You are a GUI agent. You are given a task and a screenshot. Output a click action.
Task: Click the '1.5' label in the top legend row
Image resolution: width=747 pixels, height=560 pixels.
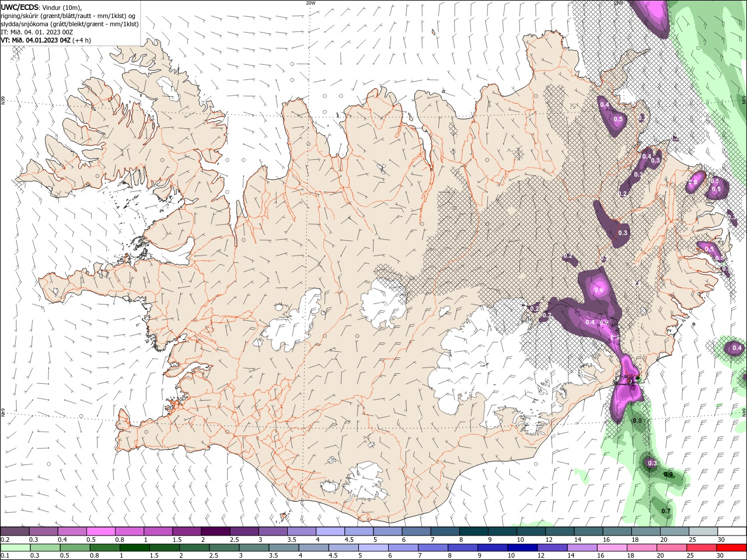coord(176,540)
